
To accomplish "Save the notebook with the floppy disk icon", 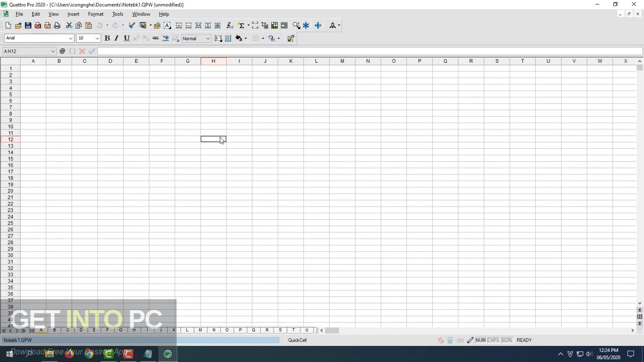I will click(x=28, y=26).
